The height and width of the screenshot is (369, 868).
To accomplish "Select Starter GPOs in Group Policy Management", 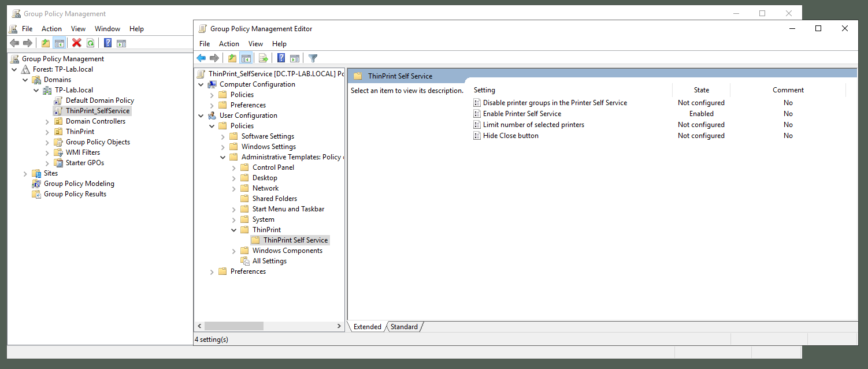I will pyautogui.click(x=85, y=163).
